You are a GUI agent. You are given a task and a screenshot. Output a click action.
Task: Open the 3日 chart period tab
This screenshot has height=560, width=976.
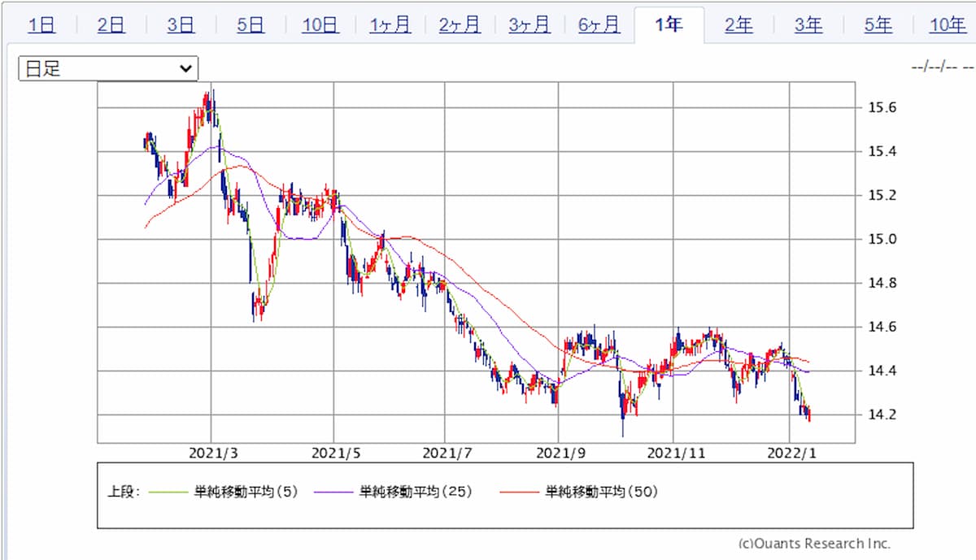[x=181, y=25]
